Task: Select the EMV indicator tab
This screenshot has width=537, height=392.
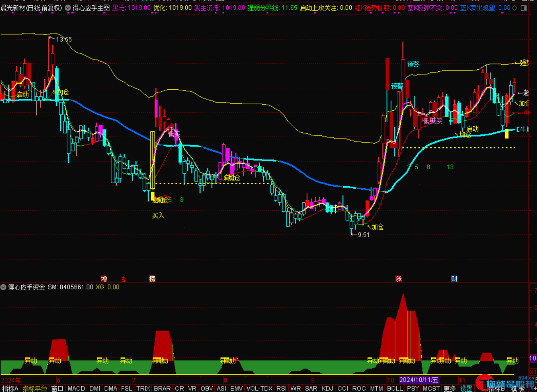Action: click(237, 388)
